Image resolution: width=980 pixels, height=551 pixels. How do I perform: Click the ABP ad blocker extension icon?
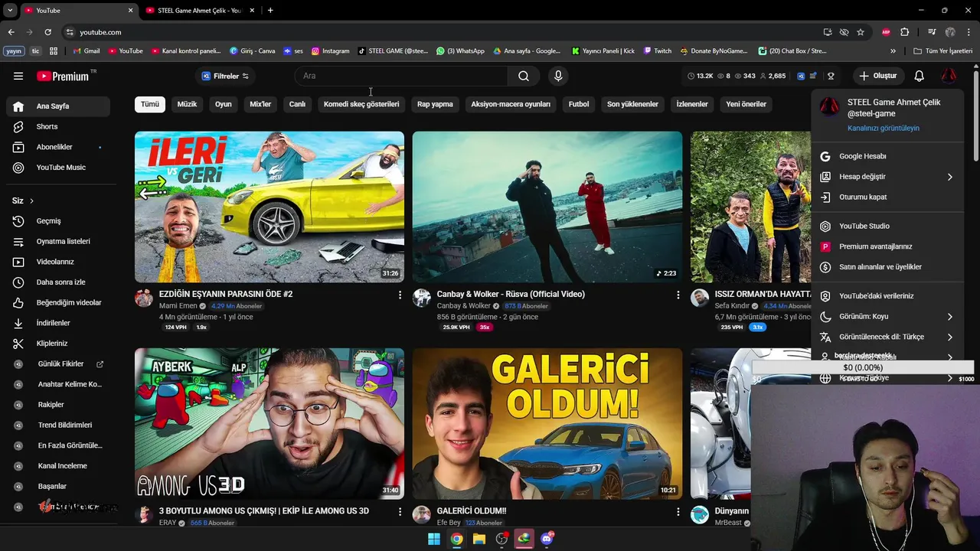tap(886, 32)
